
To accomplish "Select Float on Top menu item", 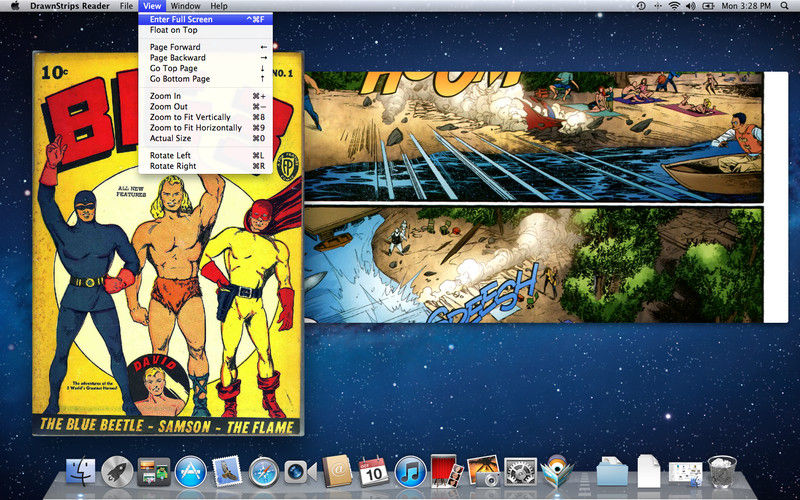I will tap(205, 30).
